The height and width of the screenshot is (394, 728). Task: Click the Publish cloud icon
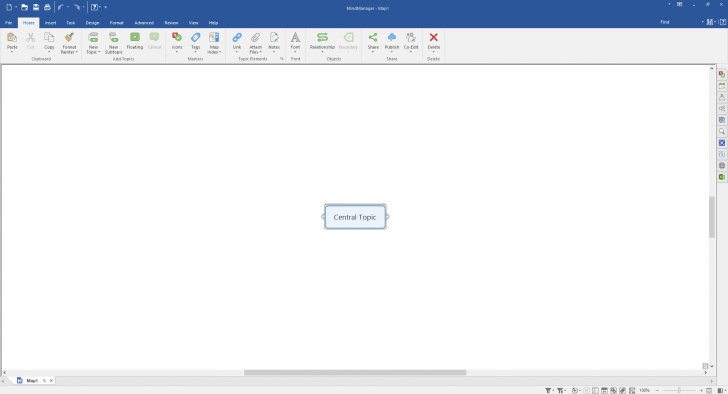[x=392, y=37]
